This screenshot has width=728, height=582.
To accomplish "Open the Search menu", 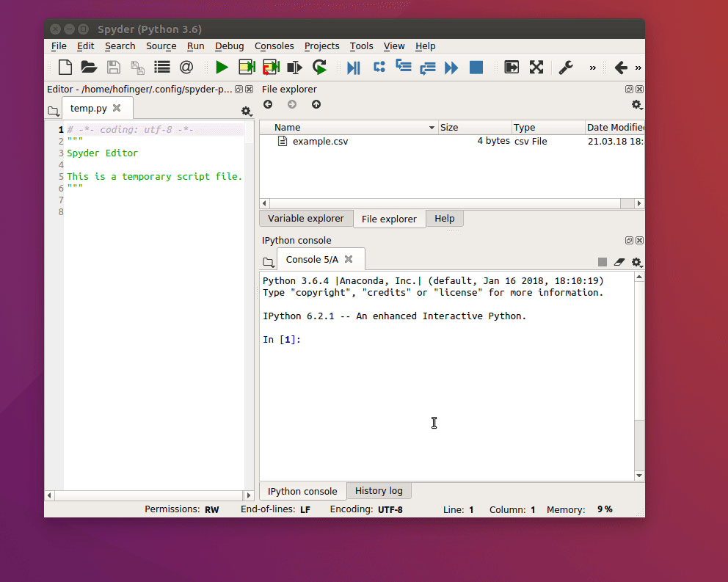I will pos(120,46).
